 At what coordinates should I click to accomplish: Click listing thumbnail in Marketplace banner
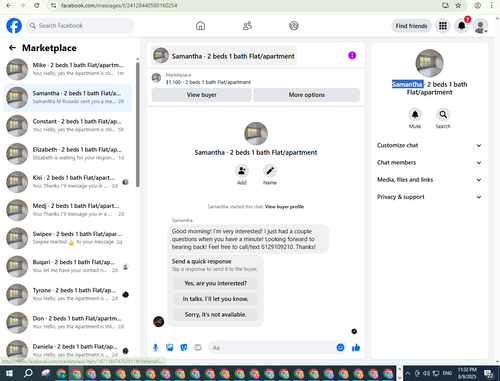(156, 78)
